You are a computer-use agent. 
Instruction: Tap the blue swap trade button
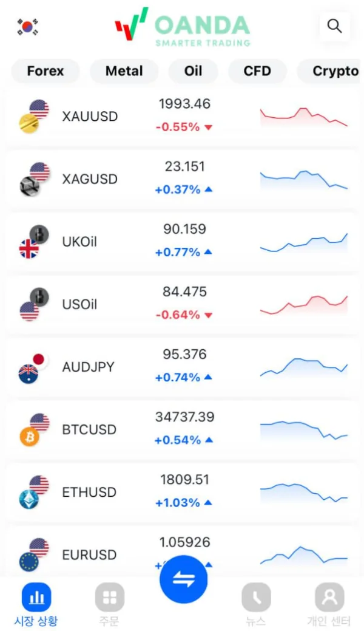click(x=183, y=579)
